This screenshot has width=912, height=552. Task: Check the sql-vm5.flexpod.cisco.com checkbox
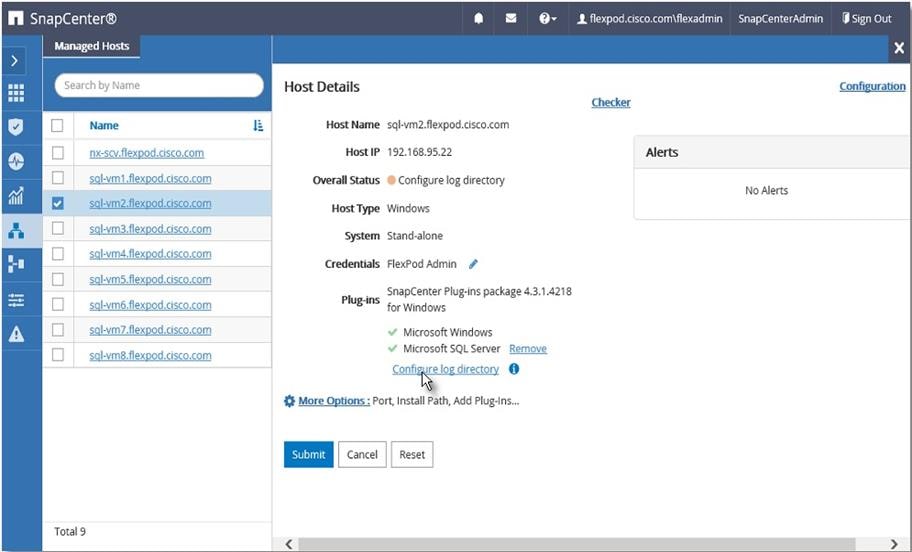pos(58,279)
